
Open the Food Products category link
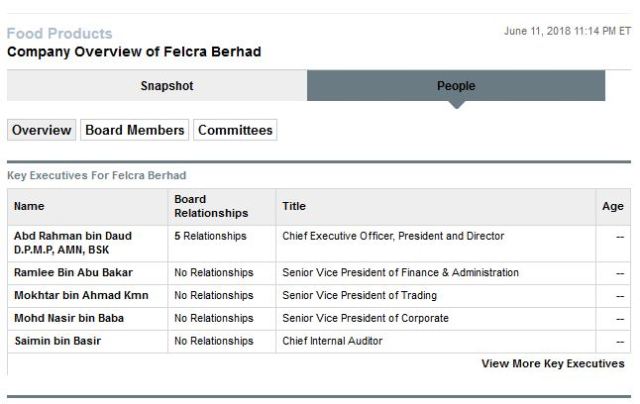[x=59, y=34]
